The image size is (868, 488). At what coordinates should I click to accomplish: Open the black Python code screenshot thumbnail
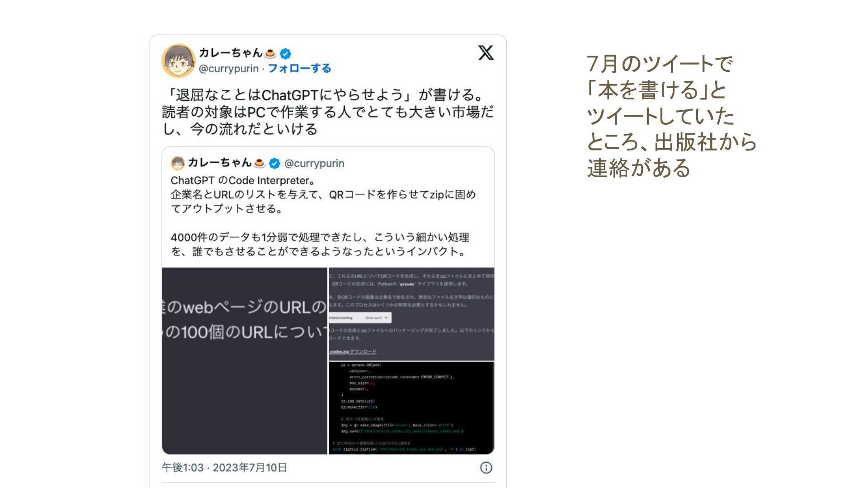pyautogui.click(x=411, y=408)
